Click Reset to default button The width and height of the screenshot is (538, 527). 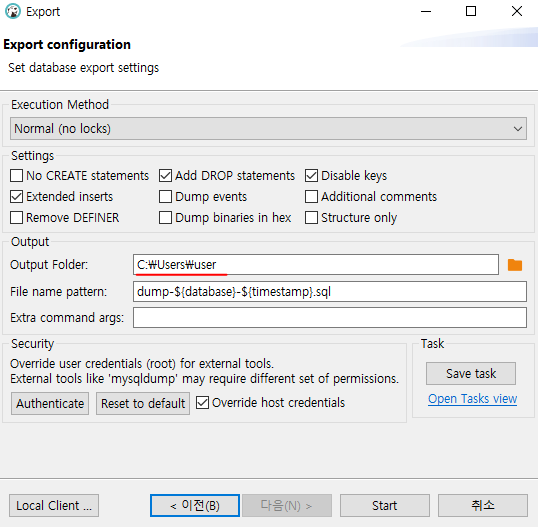[143, 403]
